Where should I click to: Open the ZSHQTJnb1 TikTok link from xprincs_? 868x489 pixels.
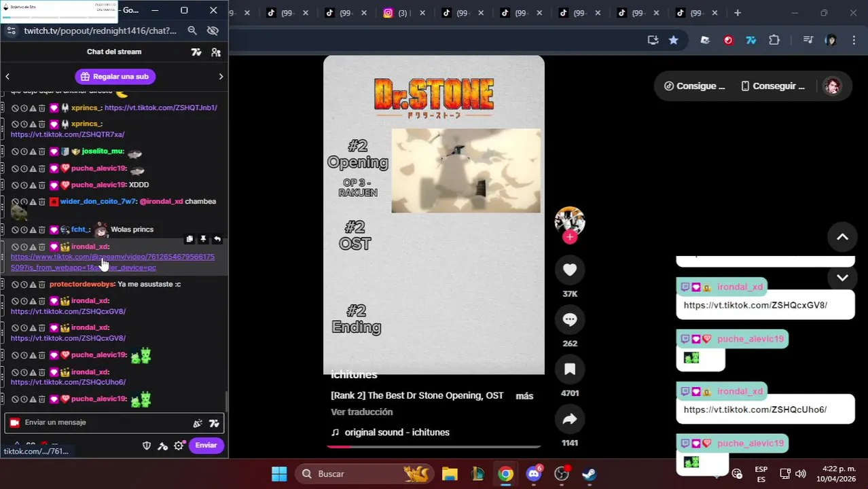click(x=161, y=108)
